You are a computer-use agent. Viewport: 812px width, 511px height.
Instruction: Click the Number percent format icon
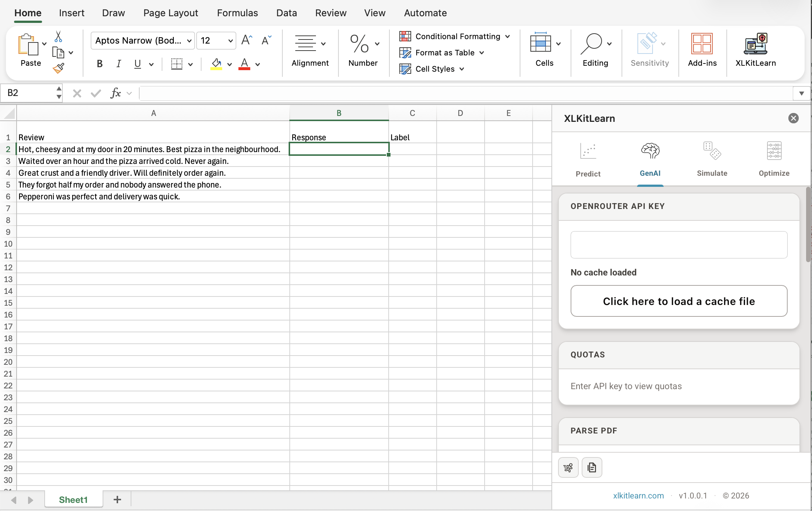tap(359, 44)
